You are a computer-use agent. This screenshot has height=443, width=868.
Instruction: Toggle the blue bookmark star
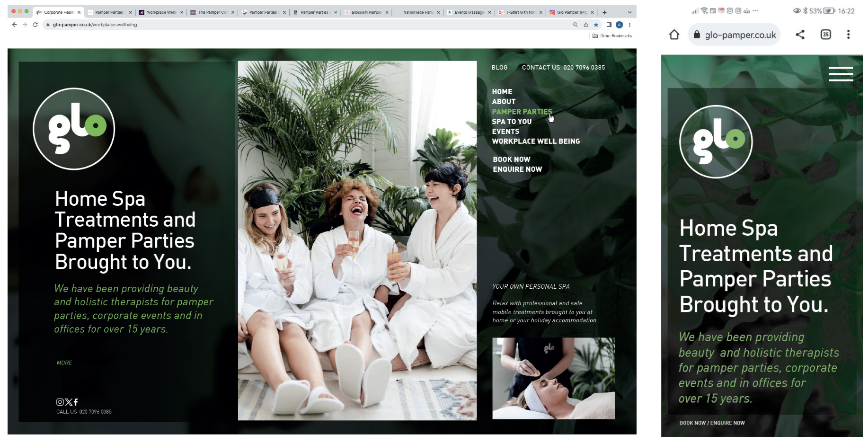[x=596, y=25]
